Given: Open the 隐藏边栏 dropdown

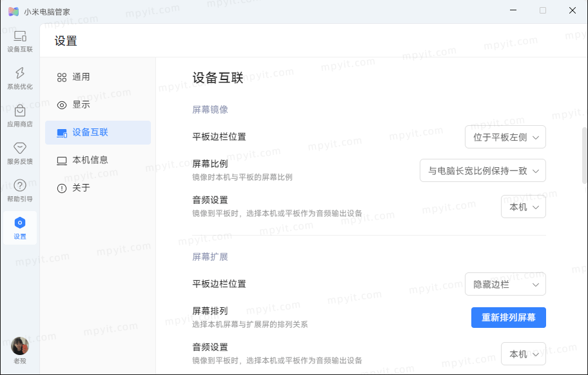Looking at the screenshot, I should [x=505, y=284].
